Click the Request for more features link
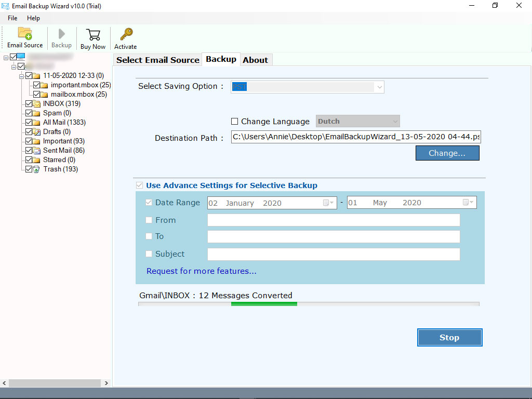This screenshot has width=532, height=399. click(202, 271)
